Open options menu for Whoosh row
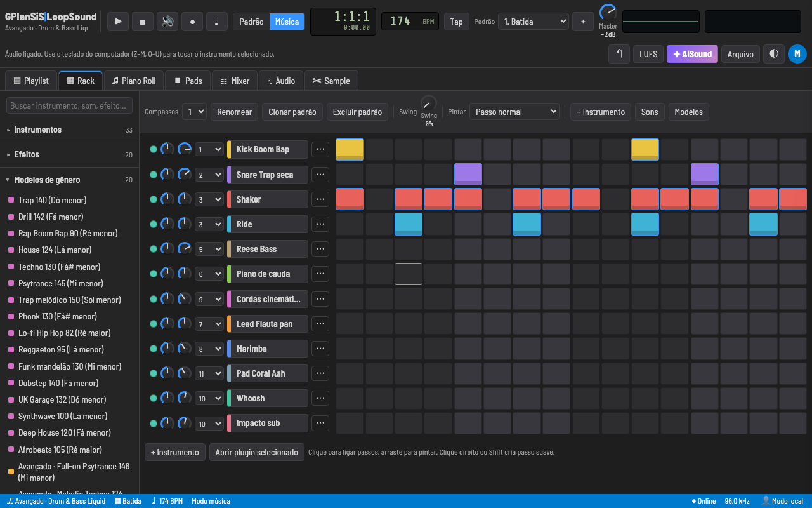 [320, 398]
